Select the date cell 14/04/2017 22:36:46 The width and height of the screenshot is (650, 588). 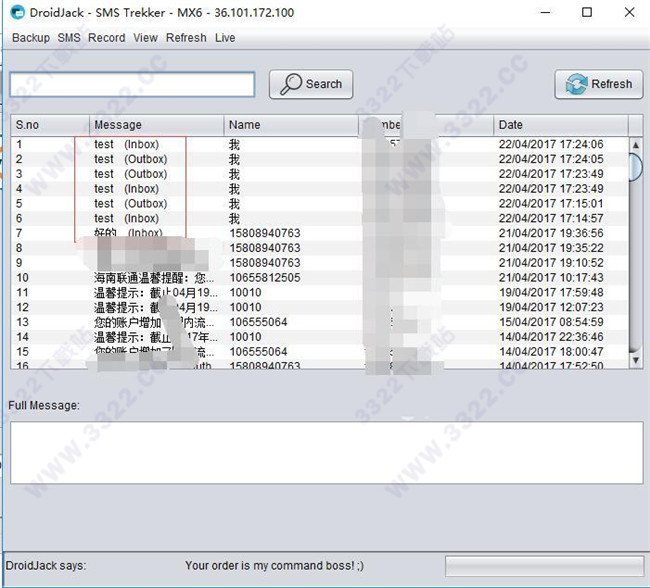click(x=551, y=337)
